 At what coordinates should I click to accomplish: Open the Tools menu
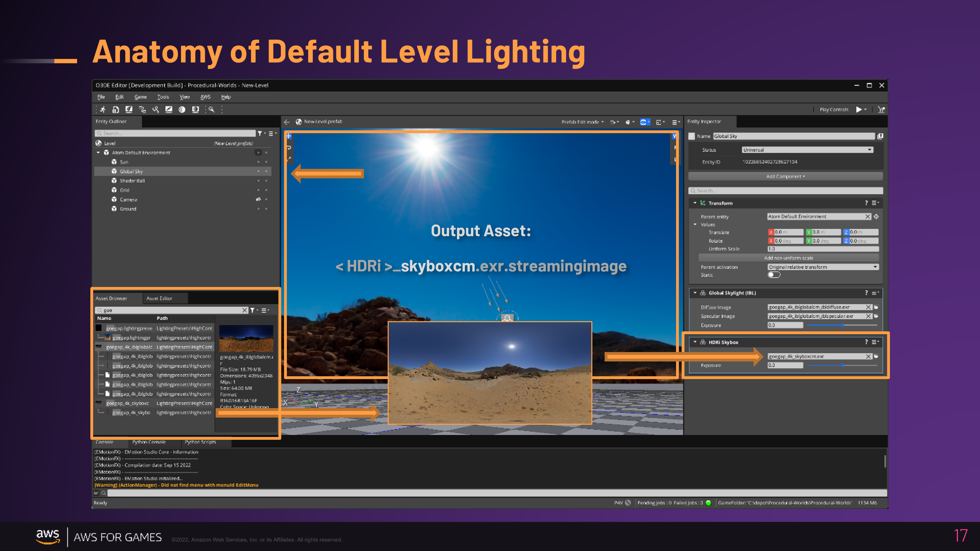[163, 97]
